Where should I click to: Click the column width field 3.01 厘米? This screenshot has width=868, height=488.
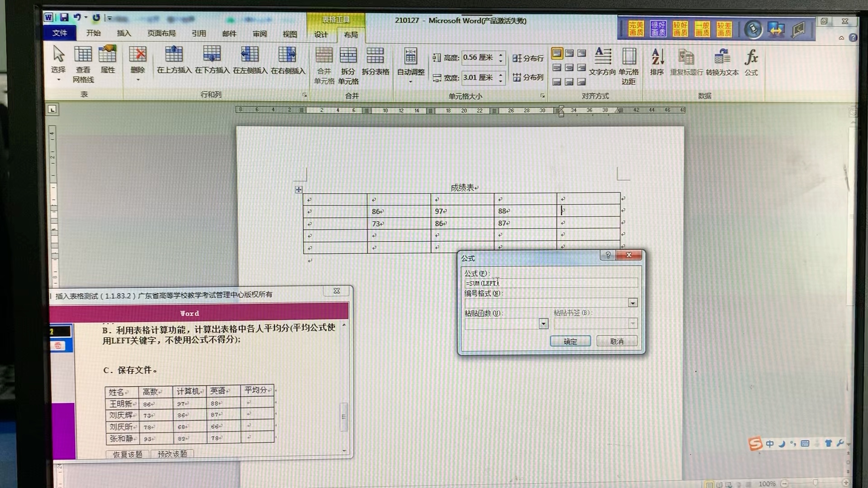479,77
